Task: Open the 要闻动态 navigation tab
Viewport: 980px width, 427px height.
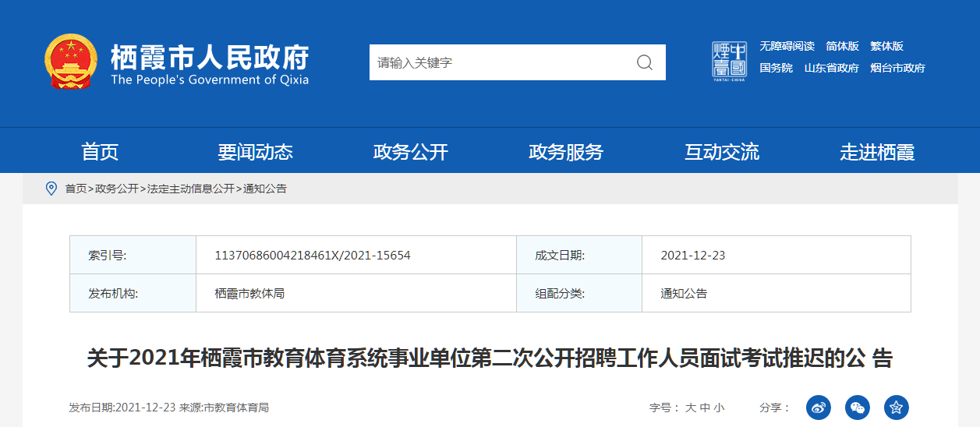Action: [x=255, y=152]
